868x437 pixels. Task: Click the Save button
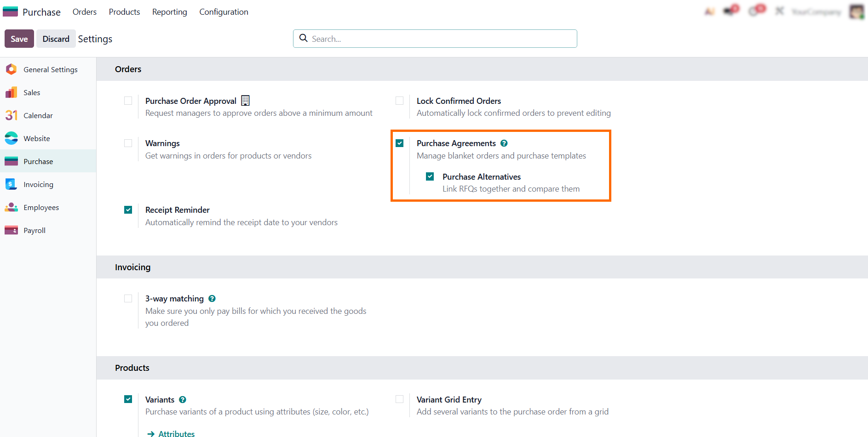tap(19, 39)
